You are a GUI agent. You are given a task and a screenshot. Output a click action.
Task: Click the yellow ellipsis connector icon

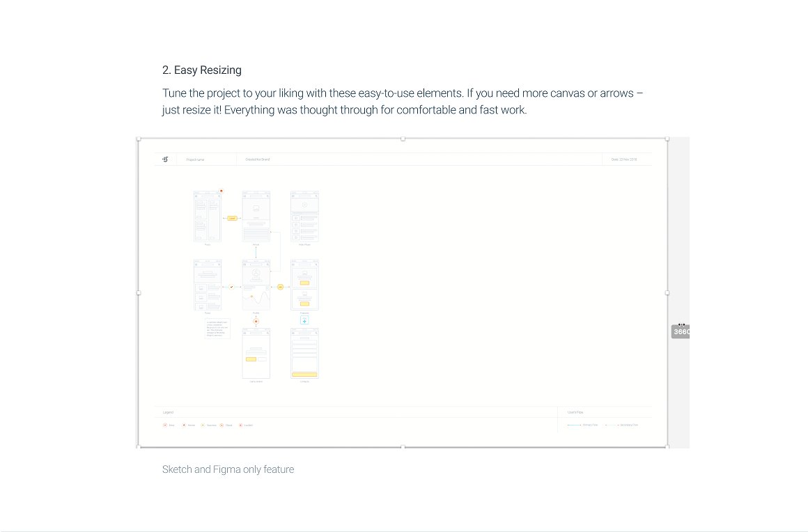pyautogui.click(x=280, y=286)
